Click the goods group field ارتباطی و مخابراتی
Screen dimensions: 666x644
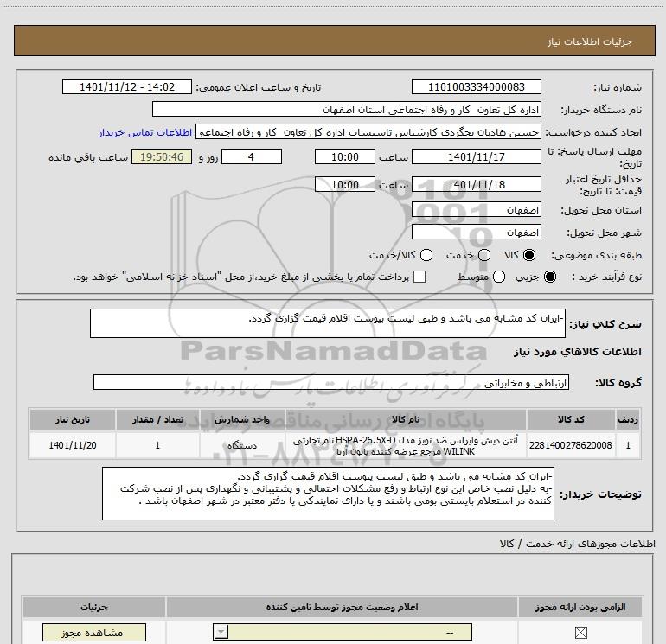tap(331, 383)
